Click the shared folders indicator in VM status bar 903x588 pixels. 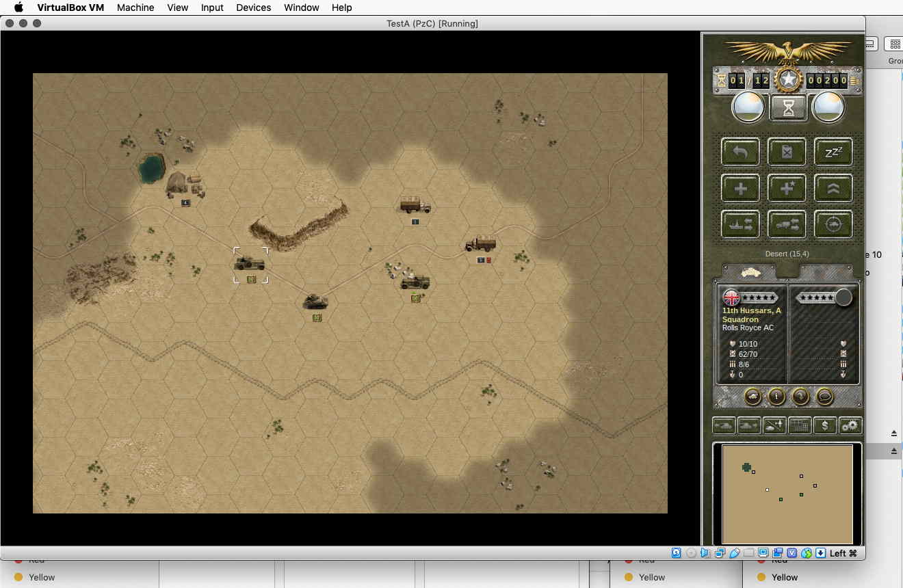point(749,553)
